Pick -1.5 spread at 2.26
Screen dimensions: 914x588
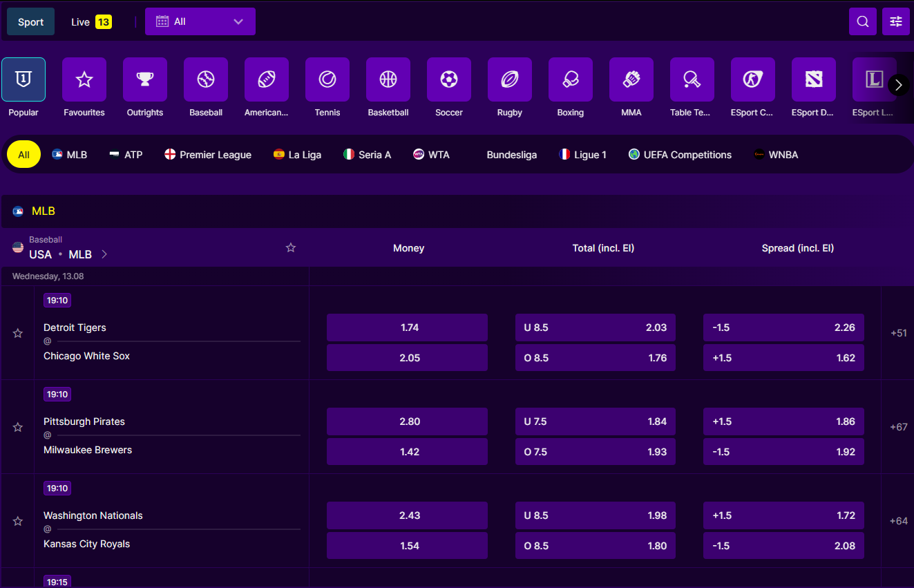pyautogui.click(x=783, y=328)
